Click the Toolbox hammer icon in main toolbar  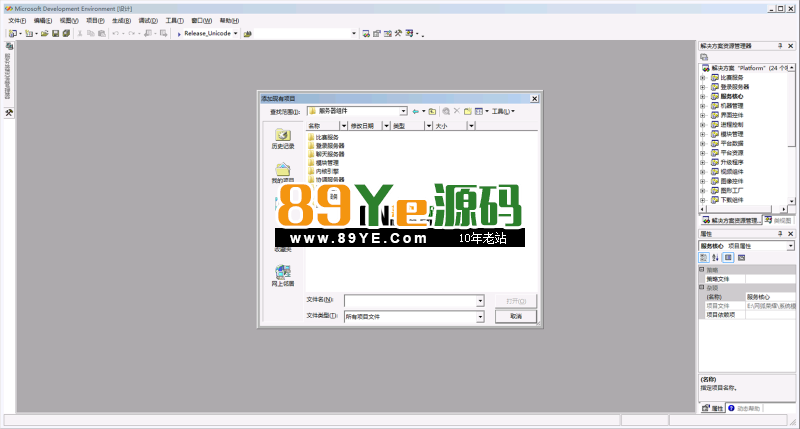tap(398, 34)
